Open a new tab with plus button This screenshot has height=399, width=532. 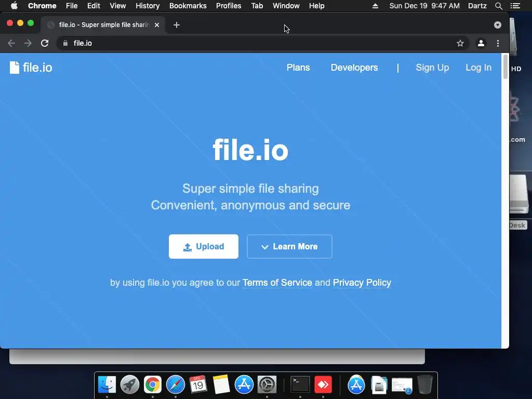point(177,25)
